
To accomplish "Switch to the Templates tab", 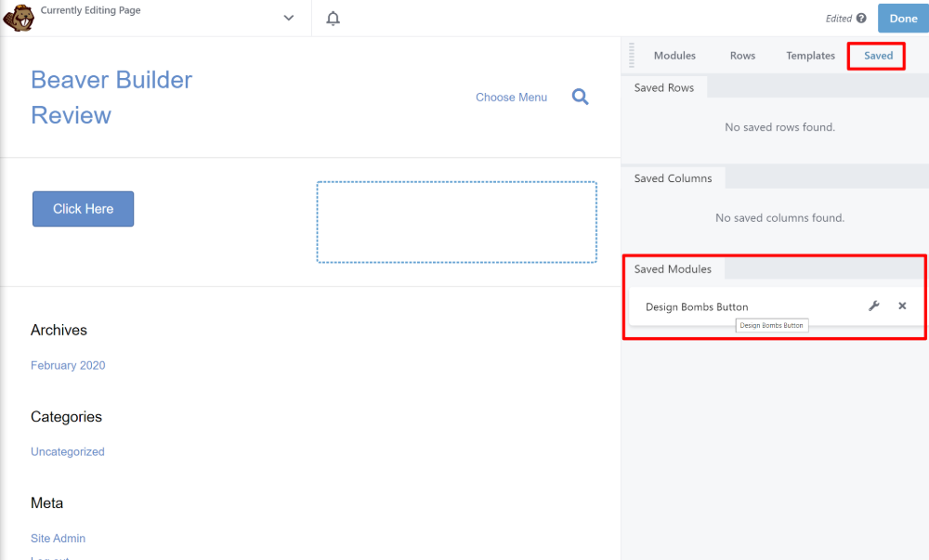I will coord(810,56).
